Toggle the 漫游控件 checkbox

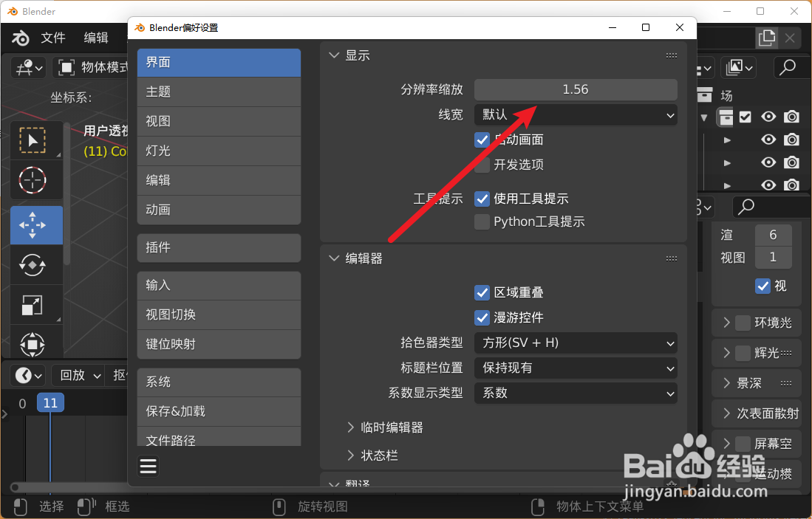pyautogui.click(x=482, y=317)
